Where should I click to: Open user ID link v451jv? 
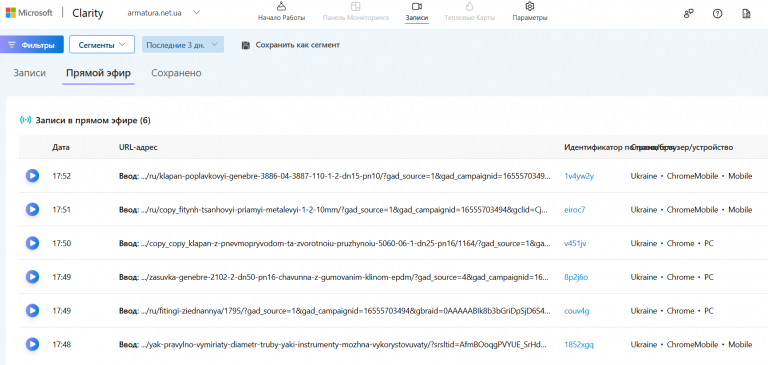(575, 243)
